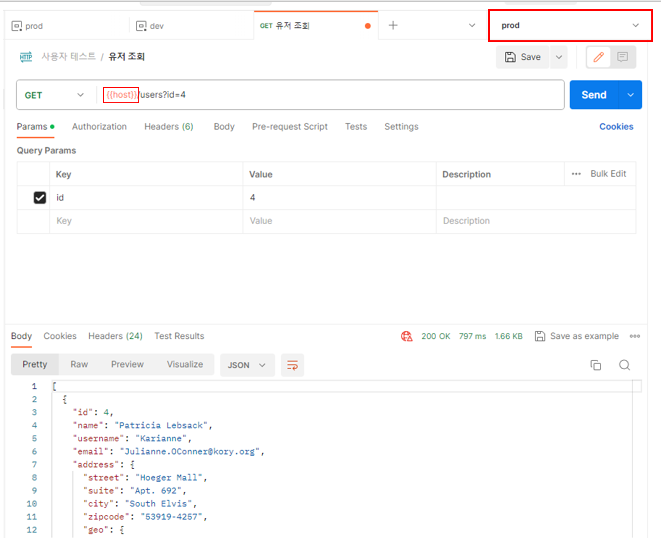
Task: Open the Headers (6) request tab
Action: tap(169, 127)
